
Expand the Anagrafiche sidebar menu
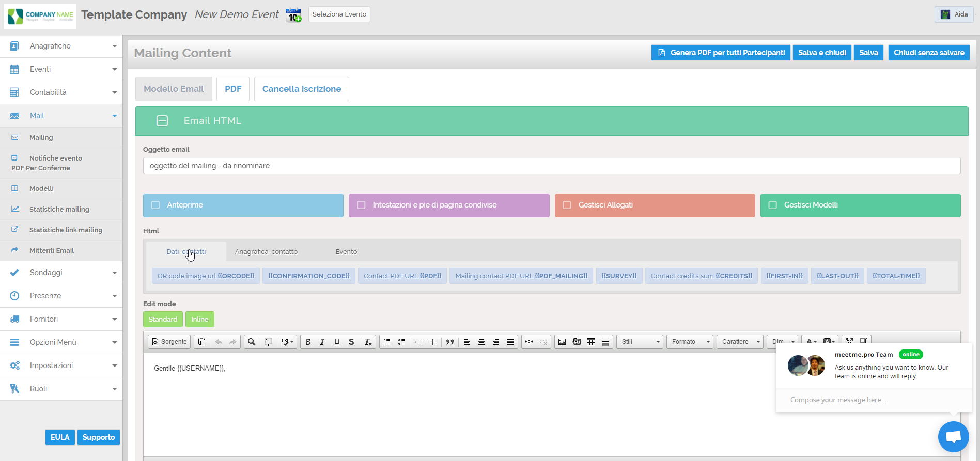point(61,46)
